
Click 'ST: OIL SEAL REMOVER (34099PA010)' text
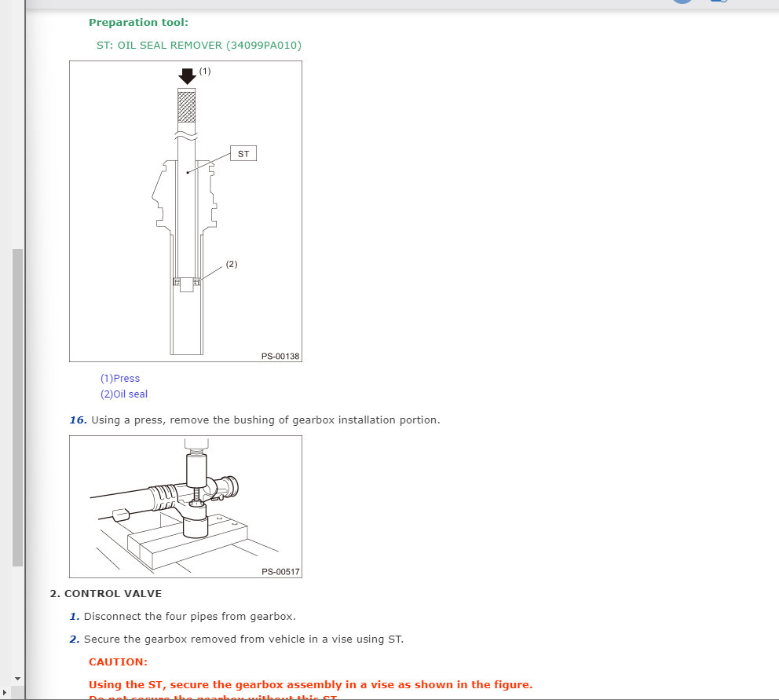(x=199, y=46)
